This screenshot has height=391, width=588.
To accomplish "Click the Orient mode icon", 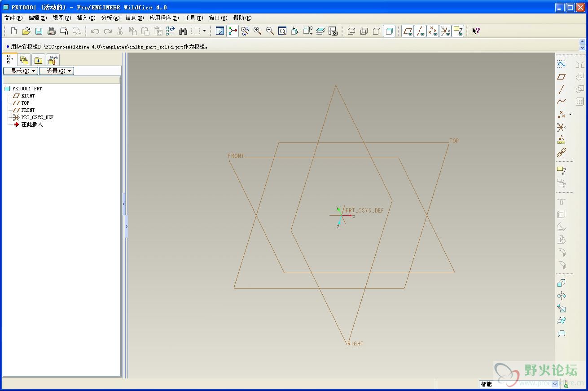I will 245,31.
